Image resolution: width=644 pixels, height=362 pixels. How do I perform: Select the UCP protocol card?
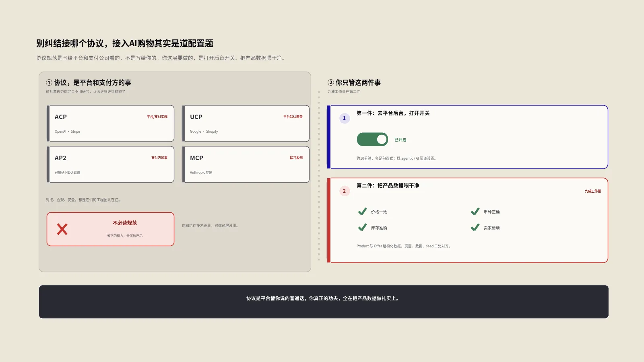pyautogui.click(x=246, y=123)
